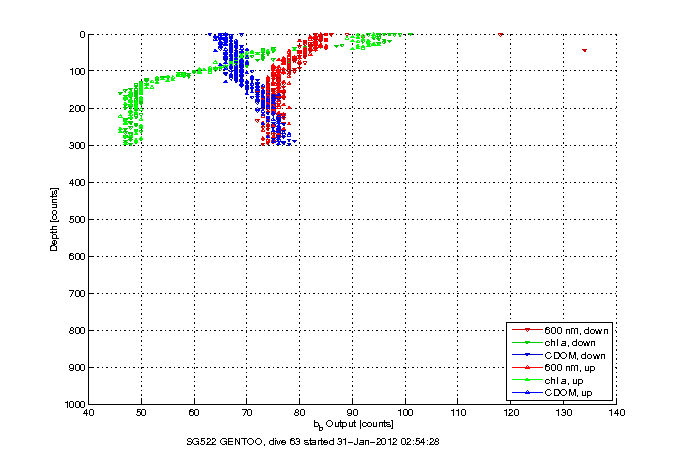Click x-axis tick label 80
Screen dimensions: 681x454
[x=299, y=413]
